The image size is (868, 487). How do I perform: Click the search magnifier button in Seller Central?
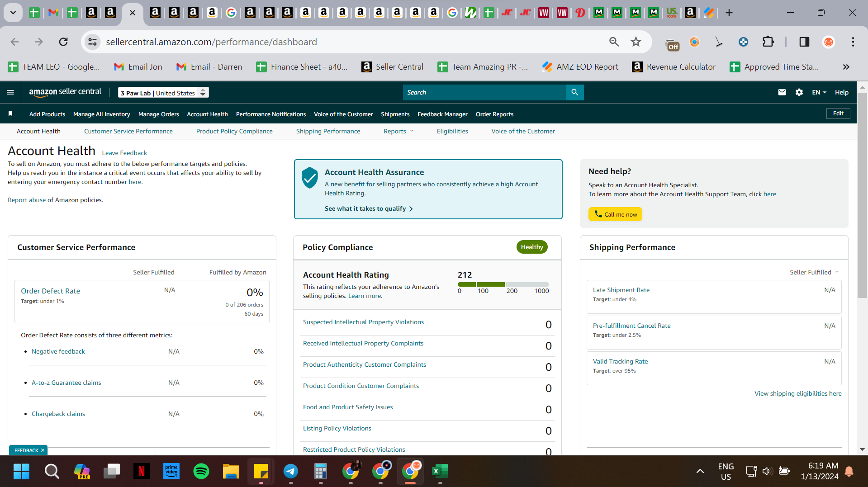click(x=574, y=92)
